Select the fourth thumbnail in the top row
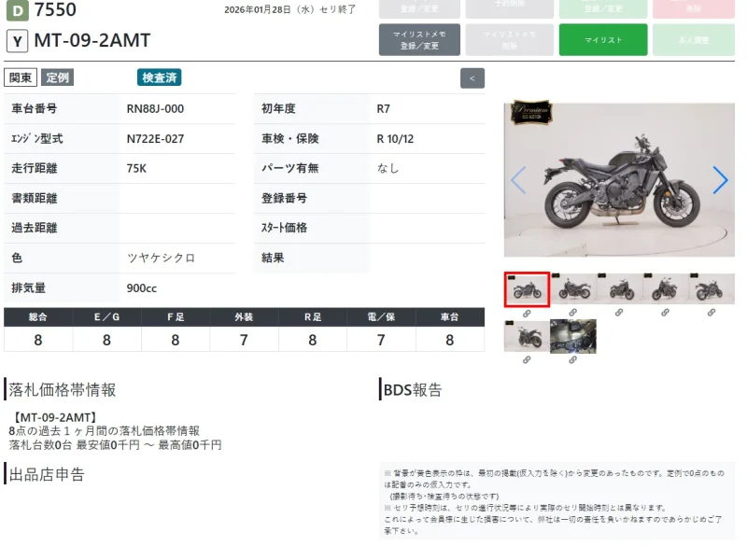 (666, 288)
